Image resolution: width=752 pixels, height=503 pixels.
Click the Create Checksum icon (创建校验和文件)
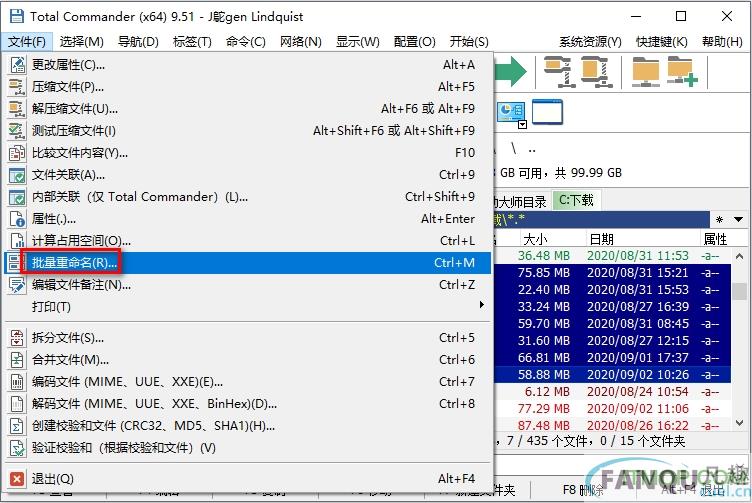click(x=17, y=426)
